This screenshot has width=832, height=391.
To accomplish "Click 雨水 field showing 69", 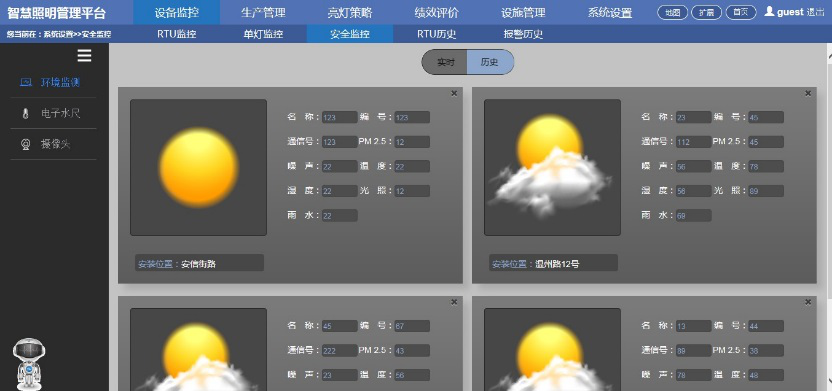I will [x=694, y=215].
